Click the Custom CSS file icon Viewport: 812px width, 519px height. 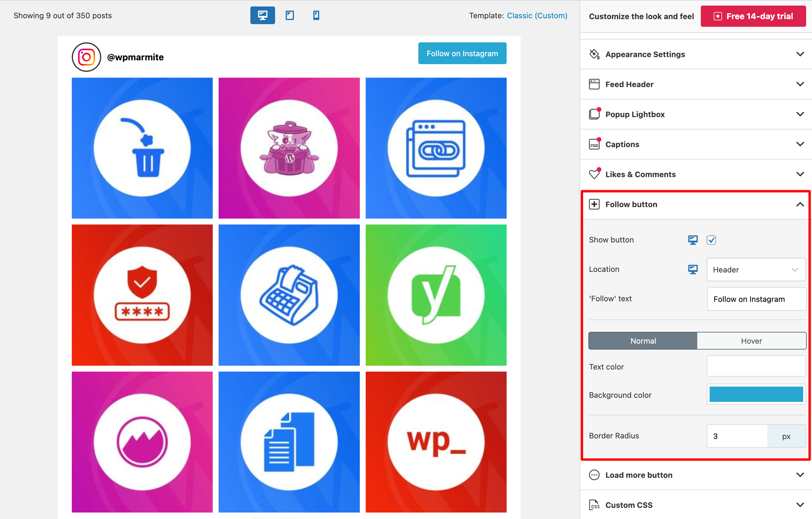594,505
